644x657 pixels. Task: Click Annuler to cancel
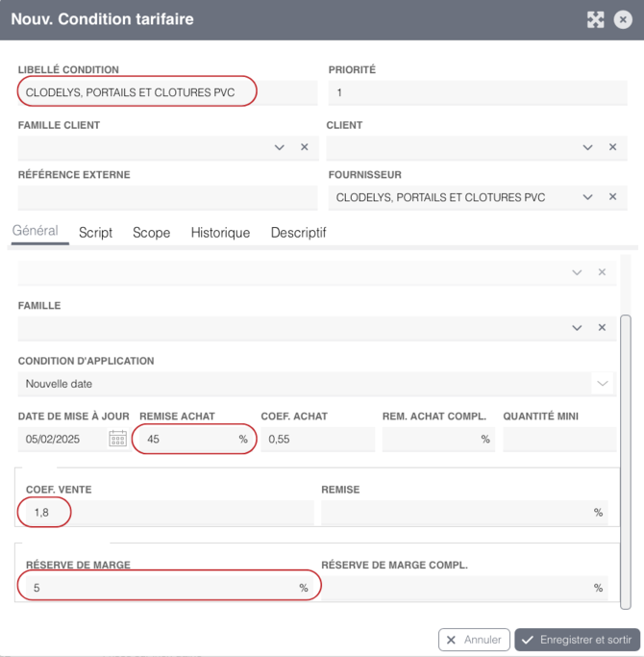coord(474,640)
